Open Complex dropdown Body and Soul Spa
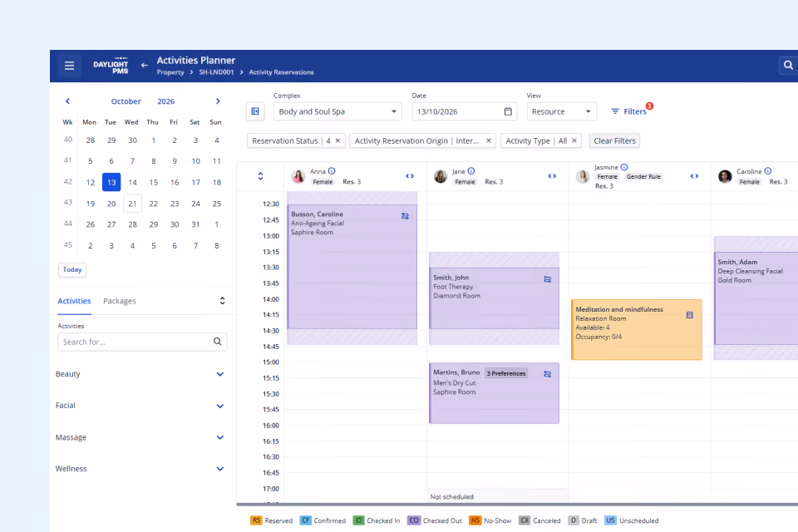Screen dimensions: 798x532 pyautogui.click(x=337, y=111)
